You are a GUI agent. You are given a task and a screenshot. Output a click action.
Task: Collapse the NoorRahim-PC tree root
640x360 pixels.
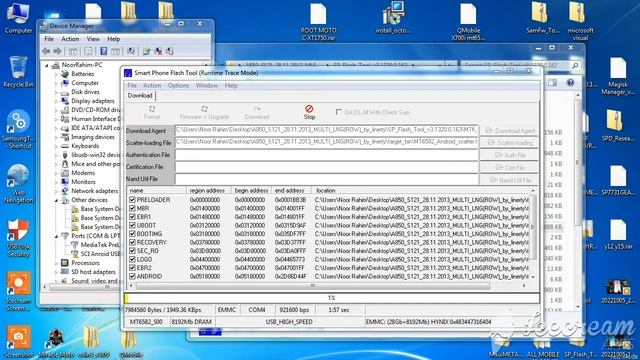47,65
